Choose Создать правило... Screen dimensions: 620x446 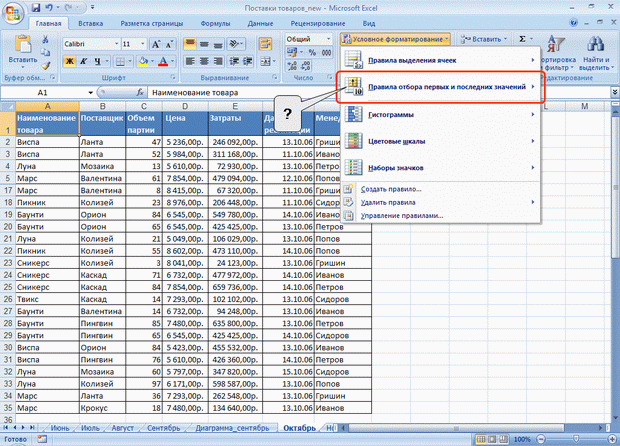pos(440,189)
